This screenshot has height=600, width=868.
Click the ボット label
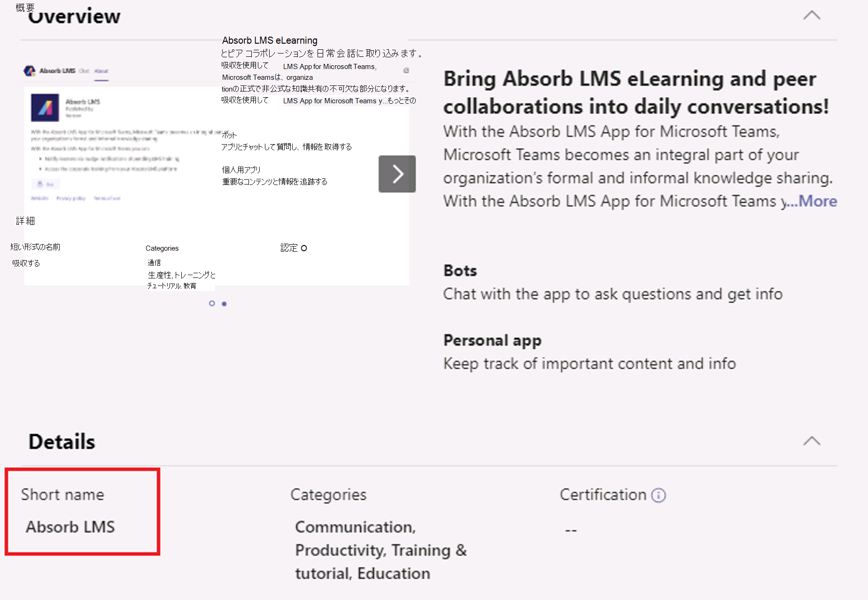(x=229, y=135)
